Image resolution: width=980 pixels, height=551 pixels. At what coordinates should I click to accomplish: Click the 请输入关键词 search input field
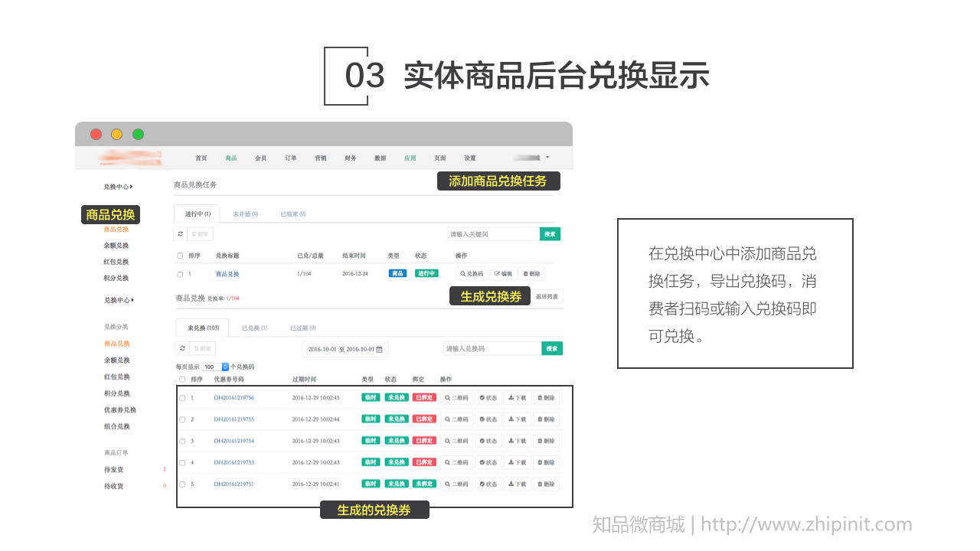point(493,234)
